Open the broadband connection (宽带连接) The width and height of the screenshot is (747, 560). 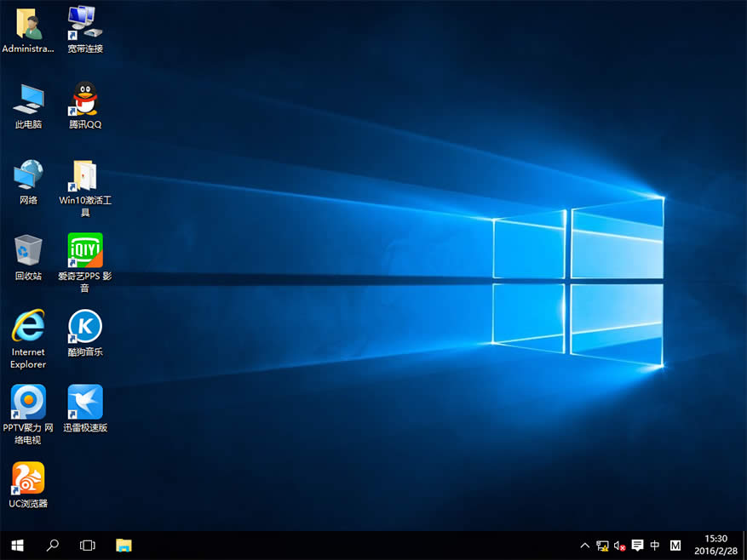(x=84, y=23)
